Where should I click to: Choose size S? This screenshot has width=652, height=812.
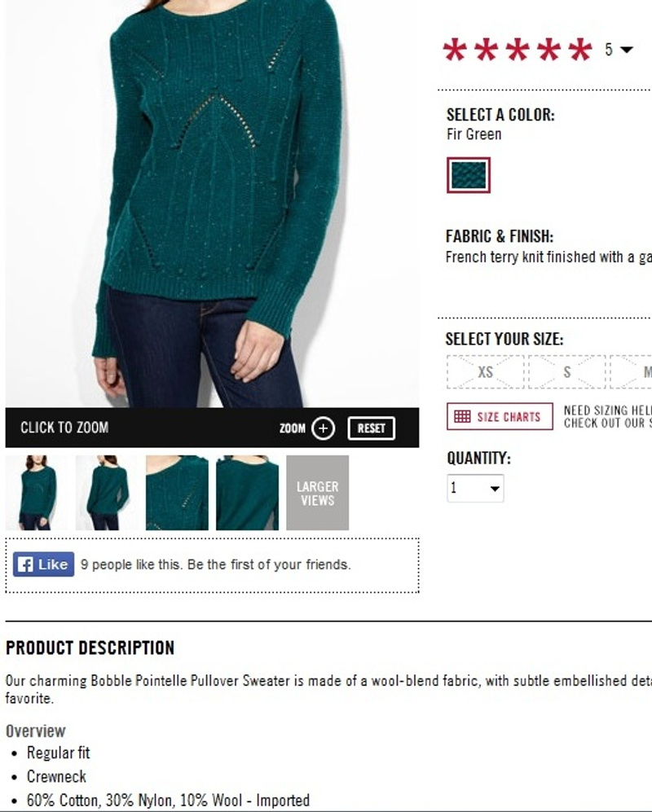click(x=567, y=372)
